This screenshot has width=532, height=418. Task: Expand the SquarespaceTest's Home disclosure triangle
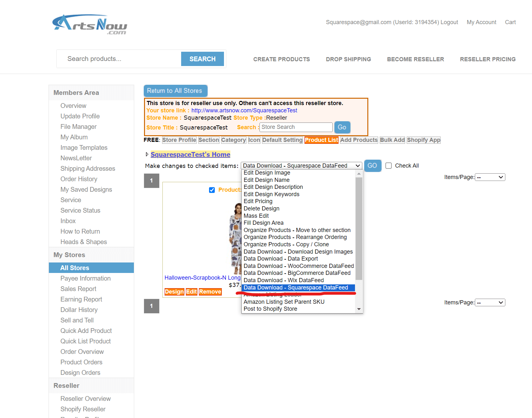(x=147, y=154)
